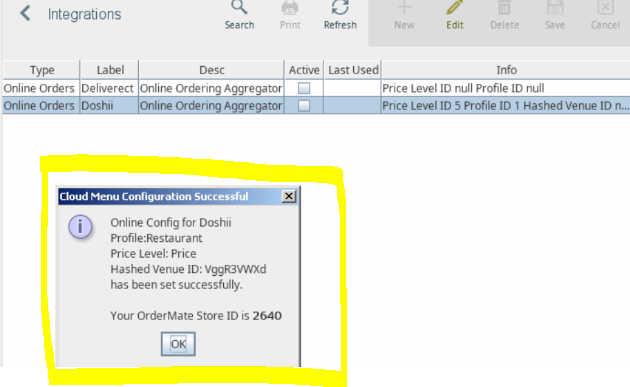Toggle Active checkbox for Doshii row

point(304,106)
